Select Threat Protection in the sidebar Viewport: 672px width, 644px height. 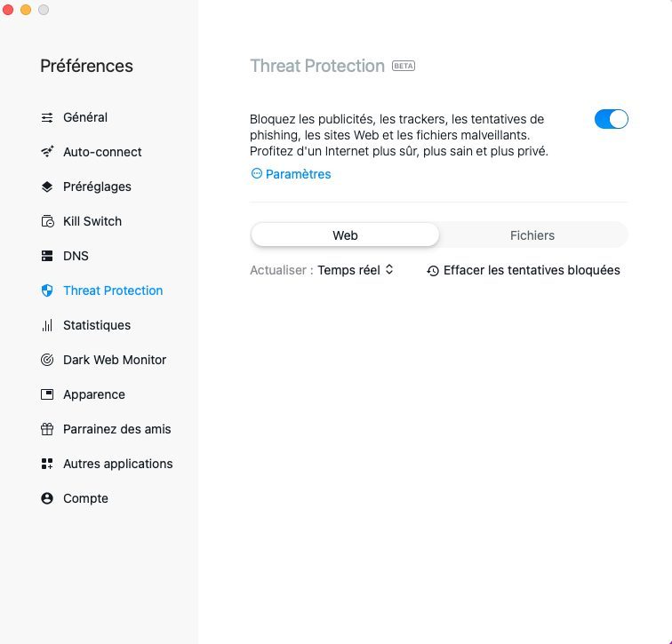pyautogui.click(x=113, y=290)
